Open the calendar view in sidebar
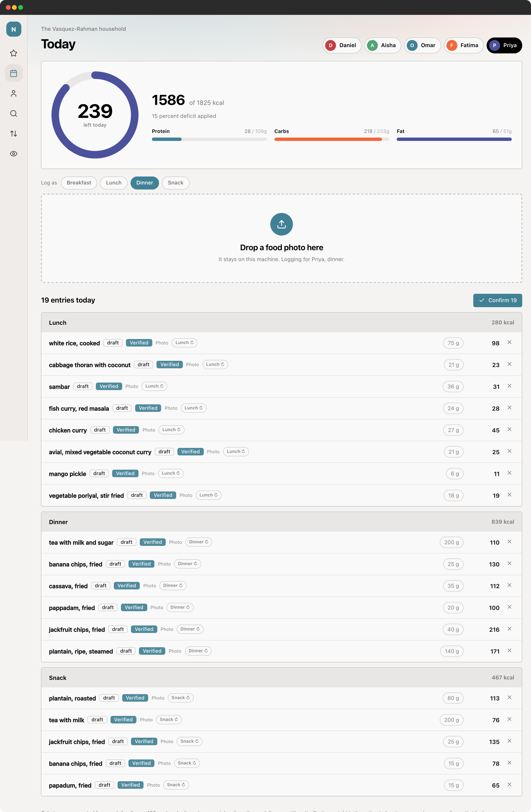This screenshot has height=812, width=531. (14, 73)
